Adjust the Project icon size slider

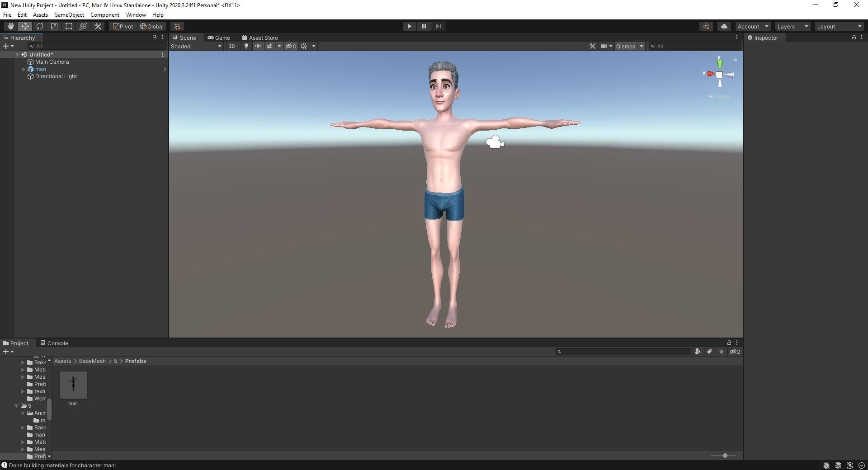pyautogui.click(x=724, y=456)
